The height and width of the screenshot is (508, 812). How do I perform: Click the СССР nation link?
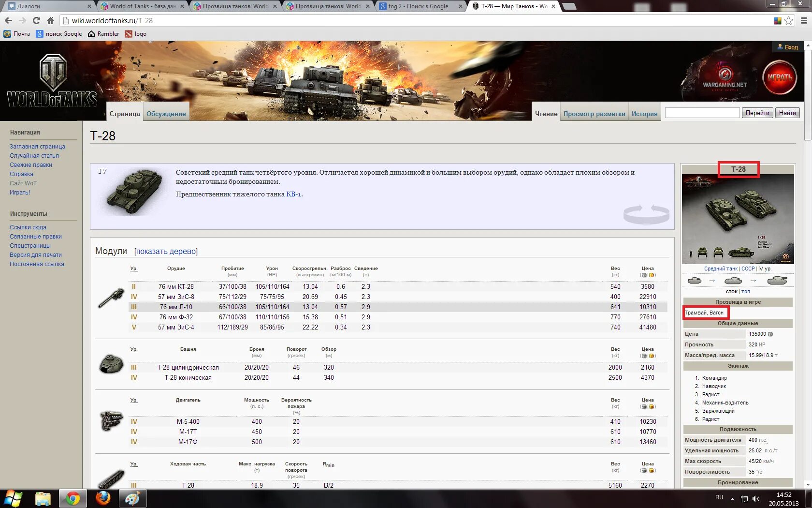748,269
